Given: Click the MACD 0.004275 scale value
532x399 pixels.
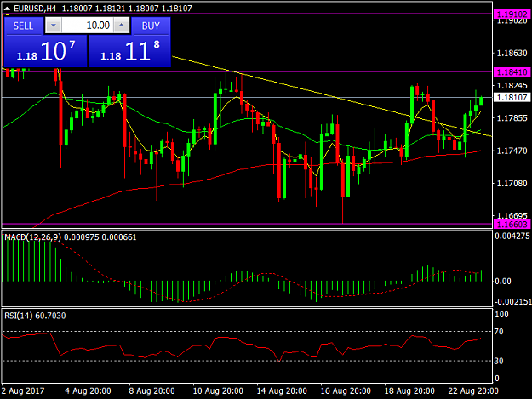Looking at the screenshot, I should point(512,236).
